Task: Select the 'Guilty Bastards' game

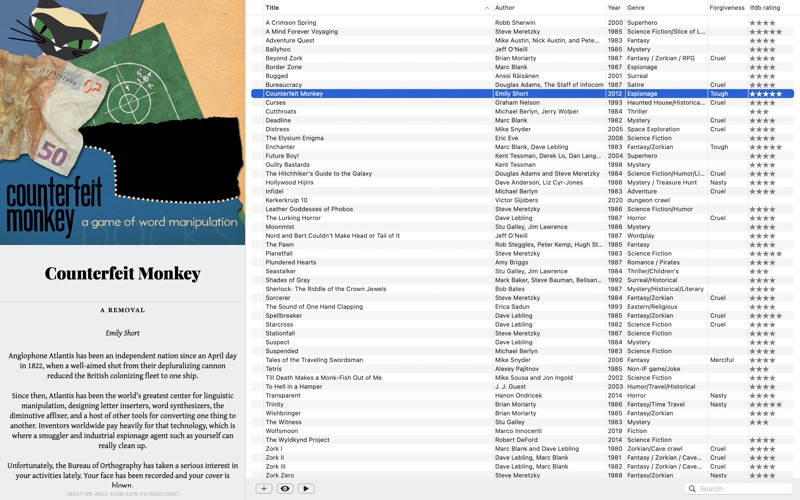Action: (x=522, y=165)
